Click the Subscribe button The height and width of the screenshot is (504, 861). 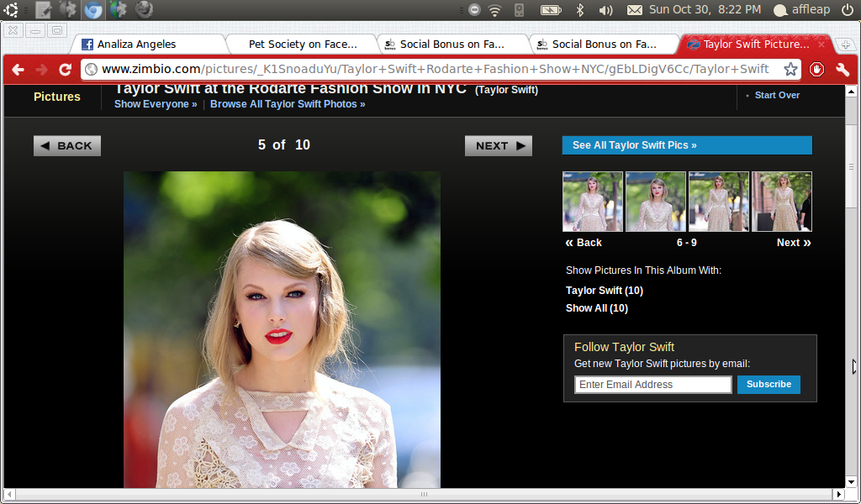tap(769, 385)
